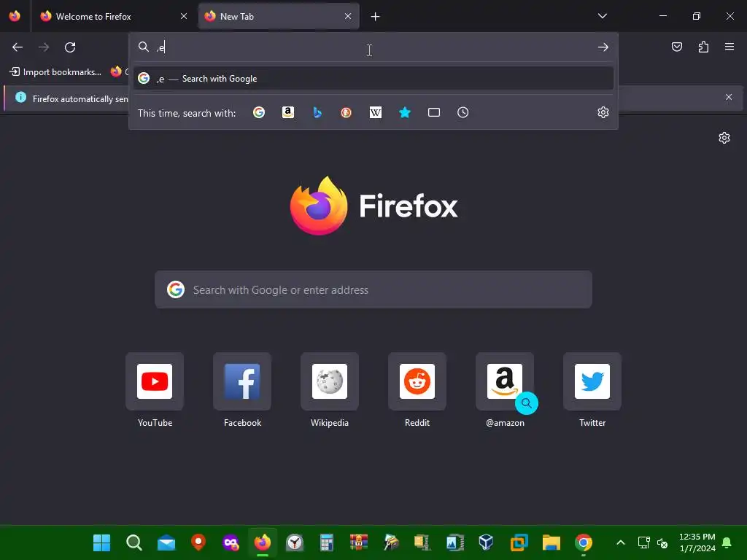Search this time with Wikipedia icon

[x=376, y=112]
